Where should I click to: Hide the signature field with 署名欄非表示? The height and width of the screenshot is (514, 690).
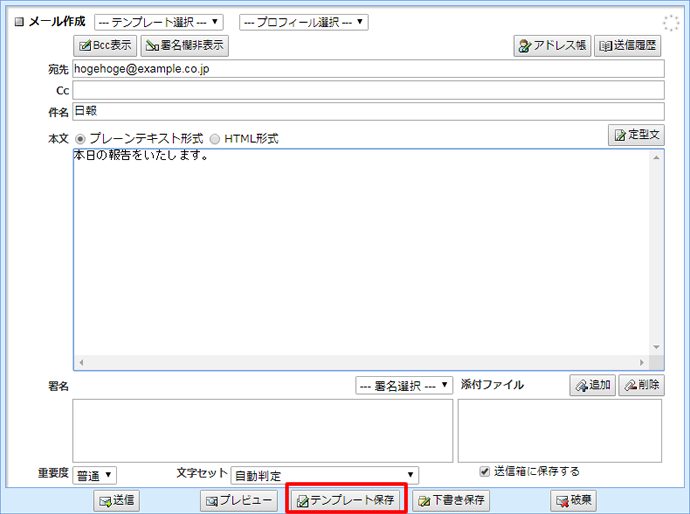(184, 46)
